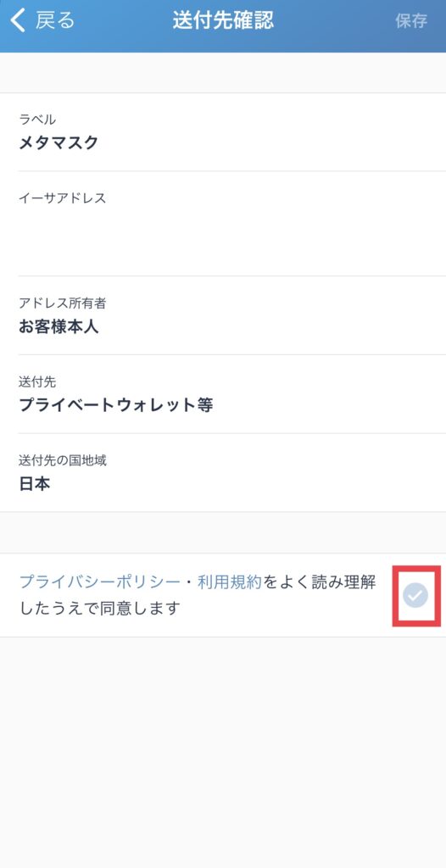The width and height of the screenshot is (446, 868).
Task: Save with the 保存 button
Action: point(411,21)
